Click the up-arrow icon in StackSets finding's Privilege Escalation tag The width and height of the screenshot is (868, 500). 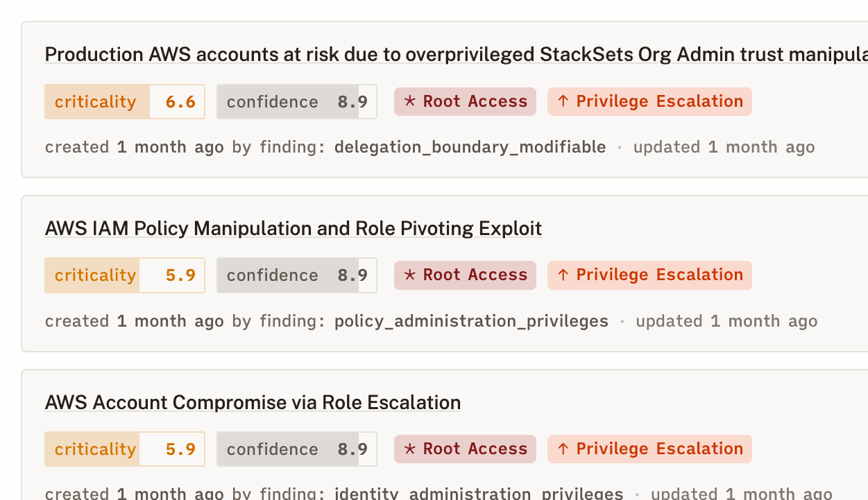[x=563, y=101]
